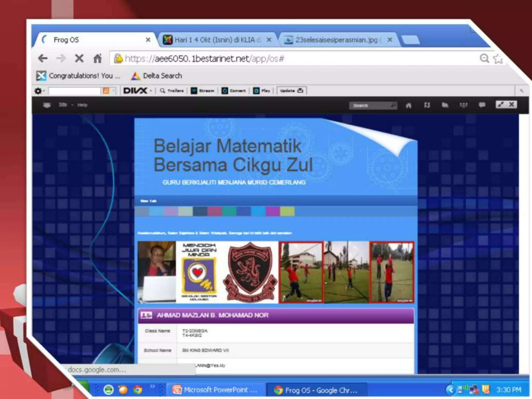The height and width of the screenshot is (399, 532).
Task: Expand the Site menu in Frog OS bar
Action: pos(63,105)
